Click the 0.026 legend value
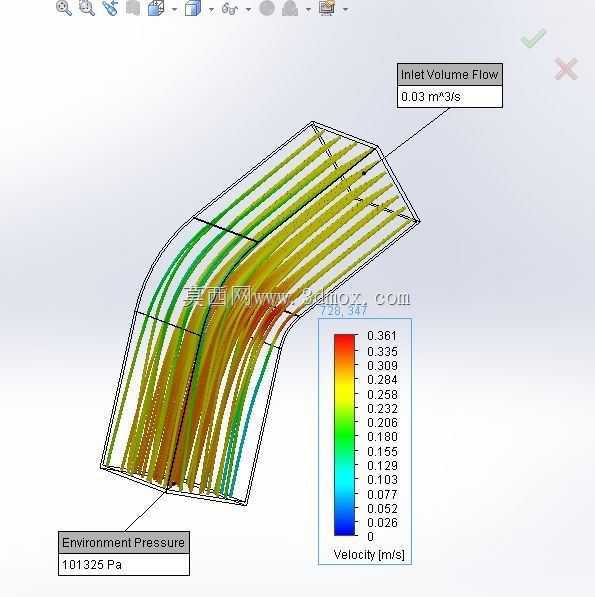The height and width of the screenshot is (597, 595). [x=382, y=522]
